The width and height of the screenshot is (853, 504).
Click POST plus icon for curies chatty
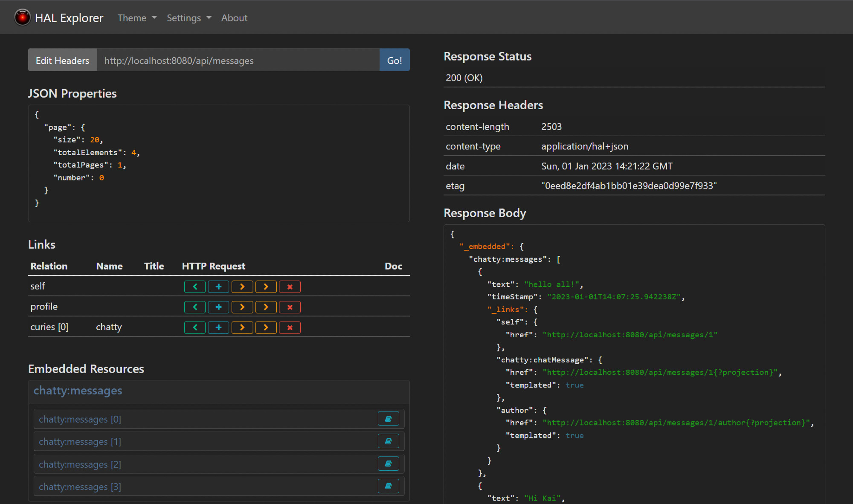point(218,327)
